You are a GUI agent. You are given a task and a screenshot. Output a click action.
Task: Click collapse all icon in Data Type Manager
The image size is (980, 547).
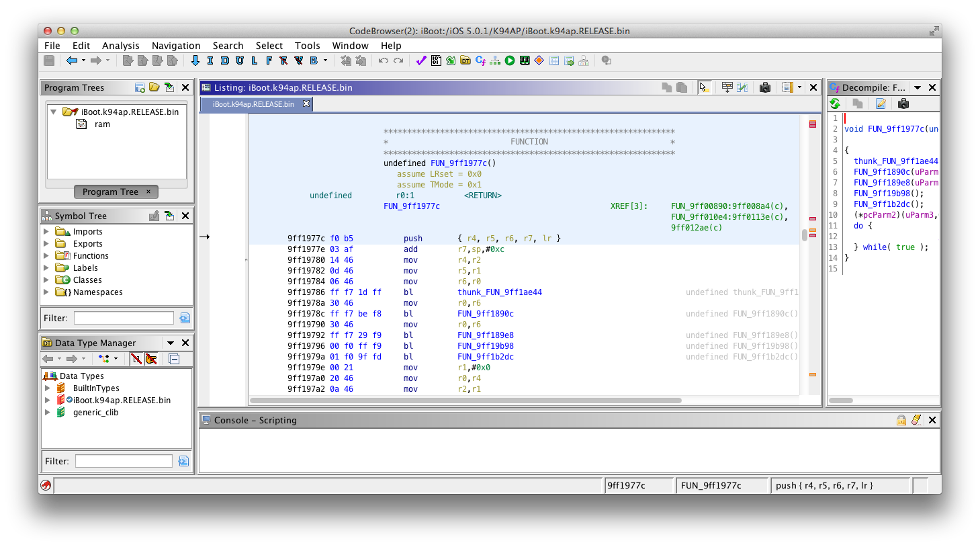tap(174, 359)
